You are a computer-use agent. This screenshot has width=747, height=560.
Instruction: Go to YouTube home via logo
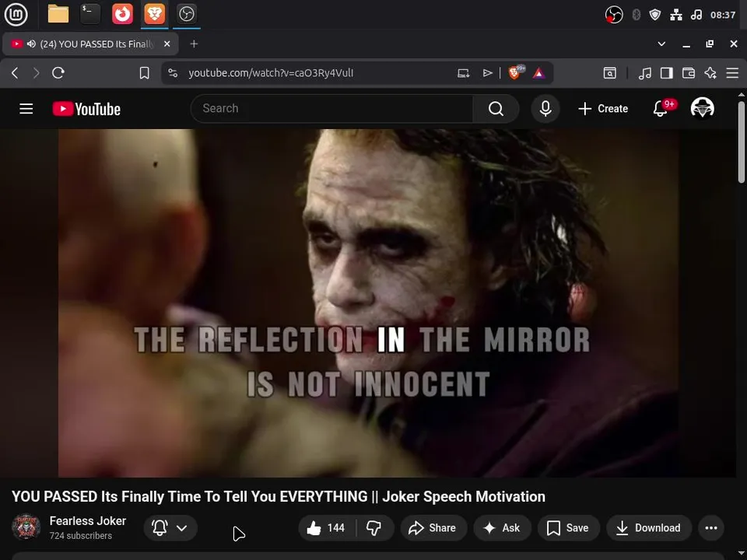[x=86, y=109]
